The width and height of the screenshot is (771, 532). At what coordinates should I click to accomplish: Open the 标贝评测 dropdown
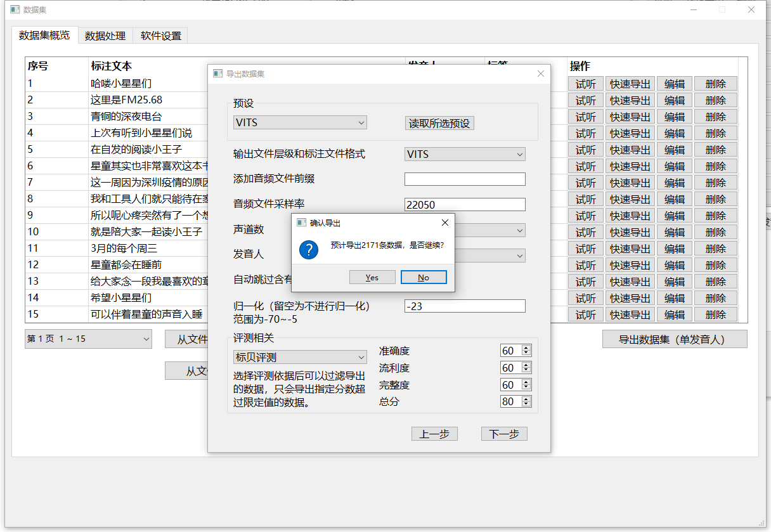[x=300, y=357]
